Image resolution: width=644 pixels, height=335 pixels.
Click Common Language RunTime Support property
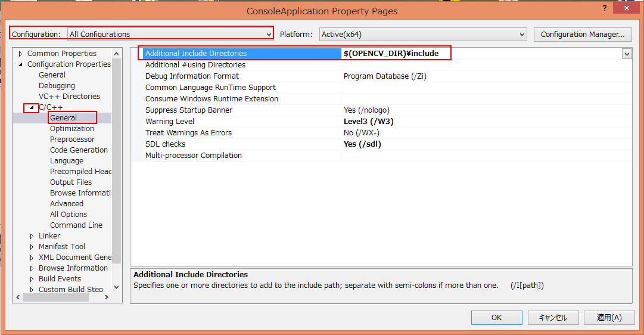[210, 87]
